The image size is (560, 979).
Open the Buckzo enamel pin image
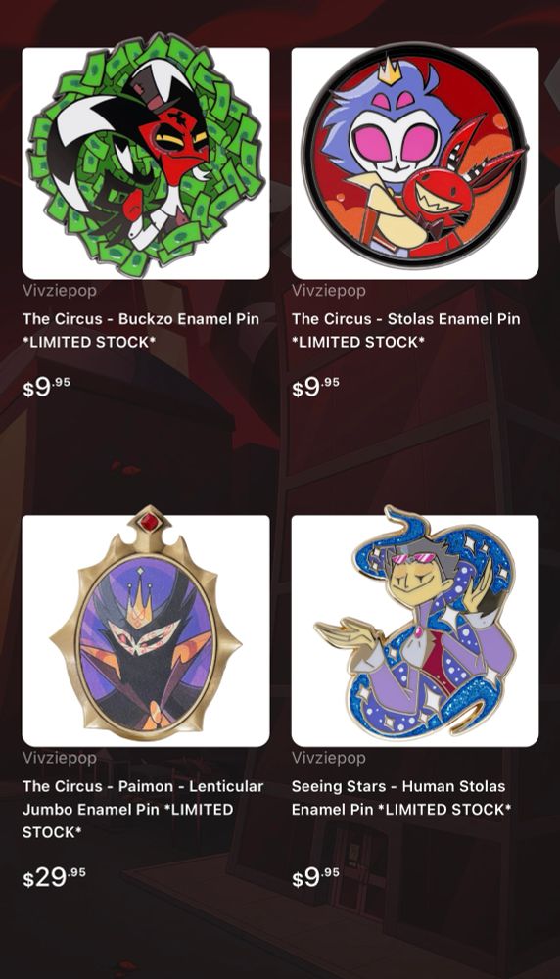pos(146,163)
